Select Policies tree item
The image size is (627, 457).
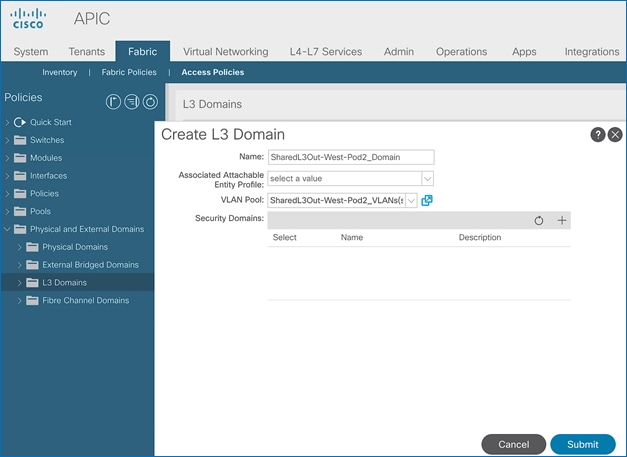click(x=44, y=194)
